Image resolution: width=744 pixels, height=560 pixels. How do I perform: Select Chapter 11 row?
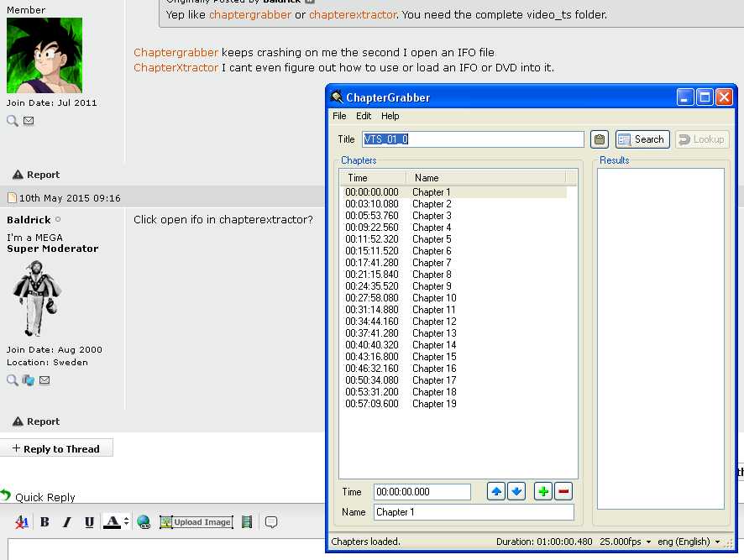point(454,310)
